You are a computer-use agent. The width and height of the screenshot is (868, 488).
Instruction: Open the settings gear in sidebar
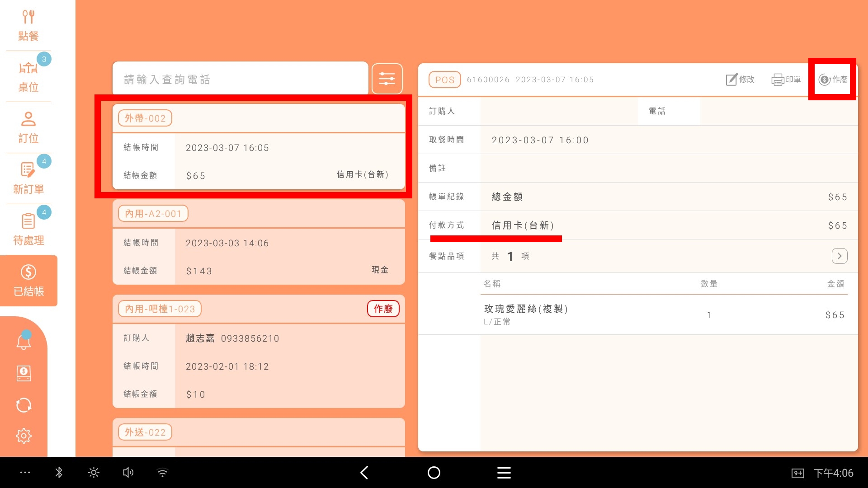tap(24, 436)
